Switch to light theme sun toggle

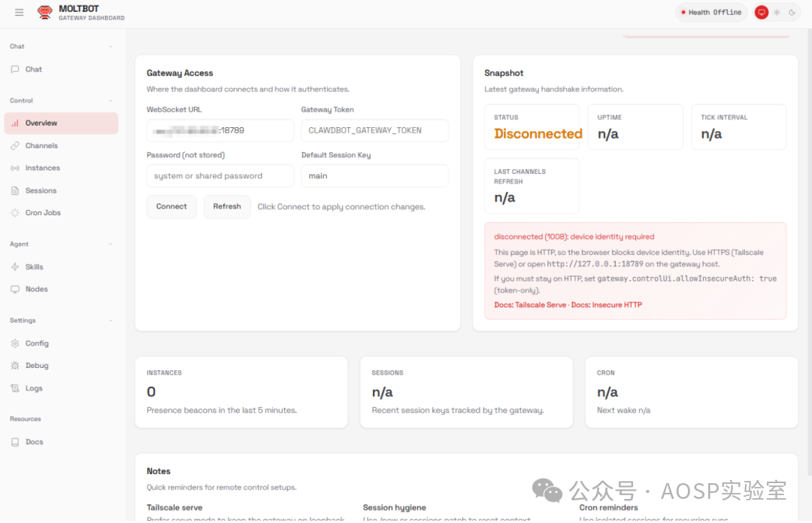(x=777, y=12)
